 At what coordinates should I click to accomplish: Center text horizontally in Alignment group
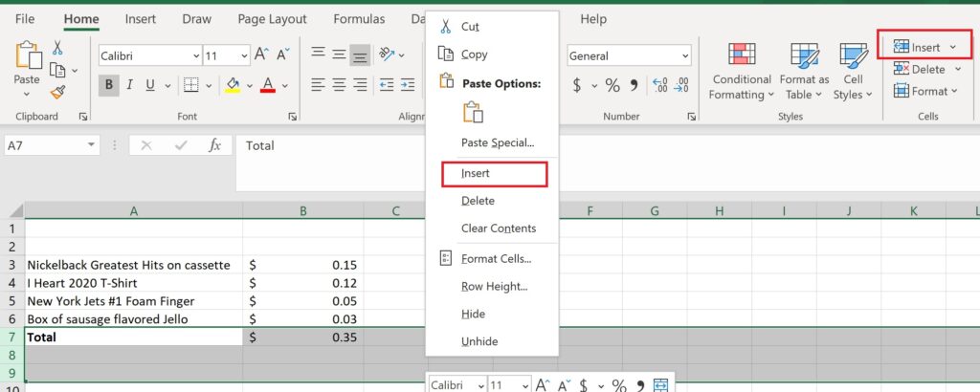[340, 84]
